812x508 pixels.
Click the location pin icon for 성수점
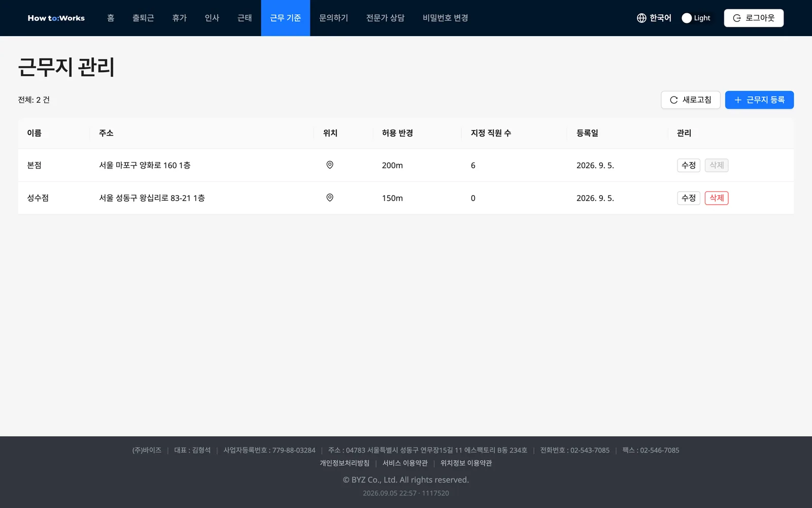(x=330, y=198)
